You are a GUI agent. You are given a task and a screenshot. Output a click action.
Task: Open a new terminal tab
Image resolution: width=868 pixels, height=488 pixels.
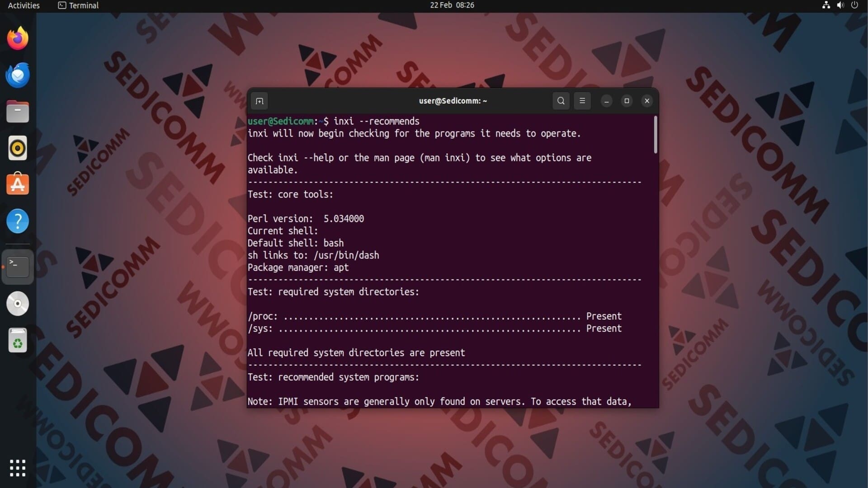[x=259, y=101]
